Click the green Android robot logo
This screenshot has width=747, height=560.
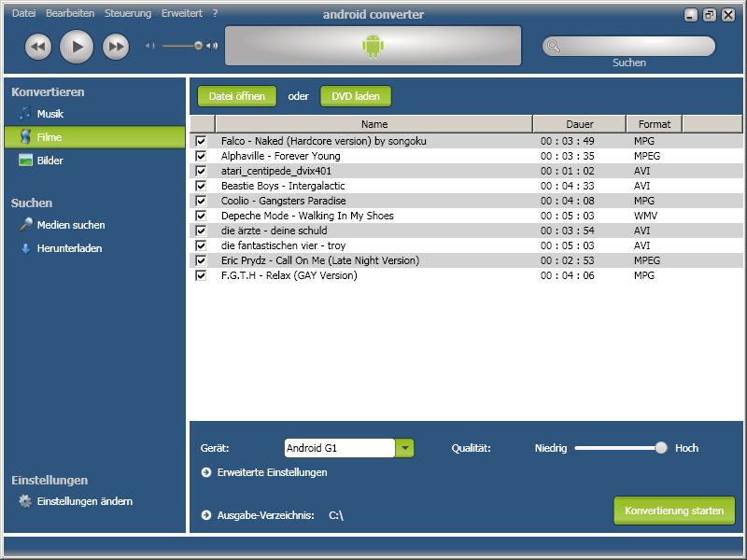[373, 46]
